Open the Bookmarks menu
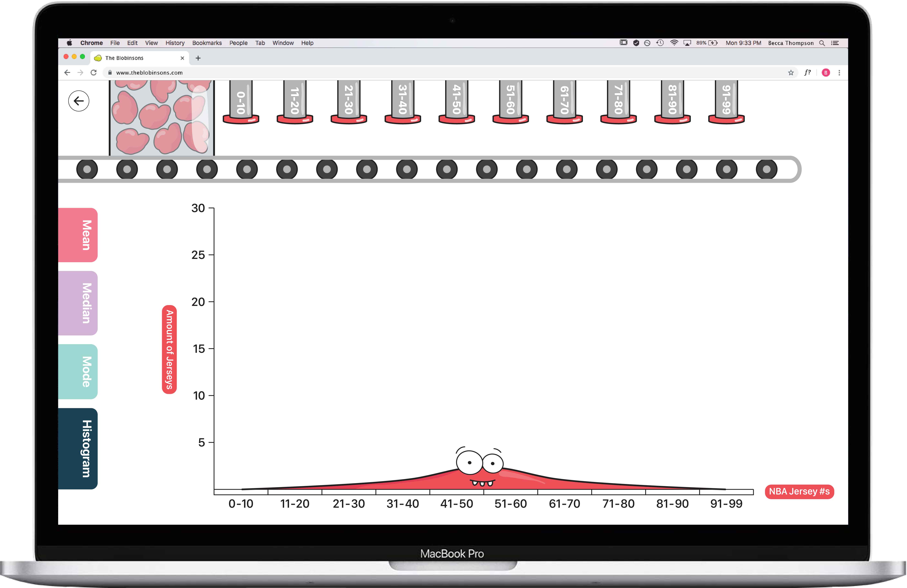The height and width of the screenshot is (588, 907). tap(207, 43)
